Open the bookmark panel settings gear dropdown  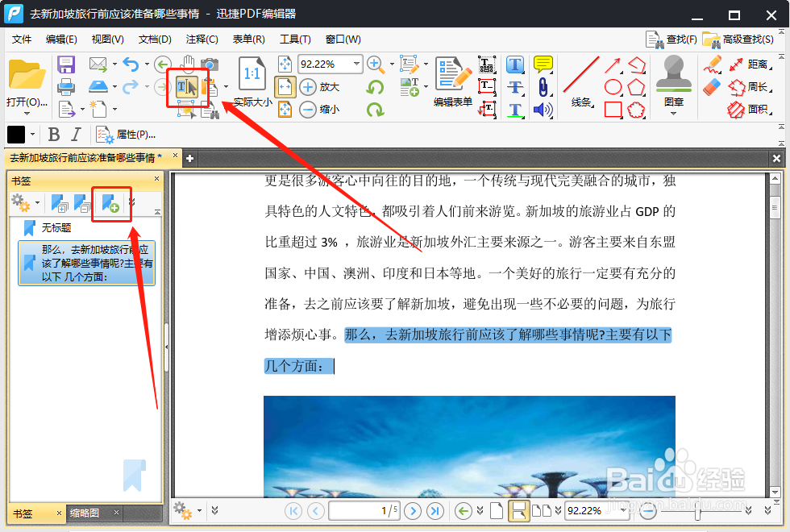click(x=26, y=204)
